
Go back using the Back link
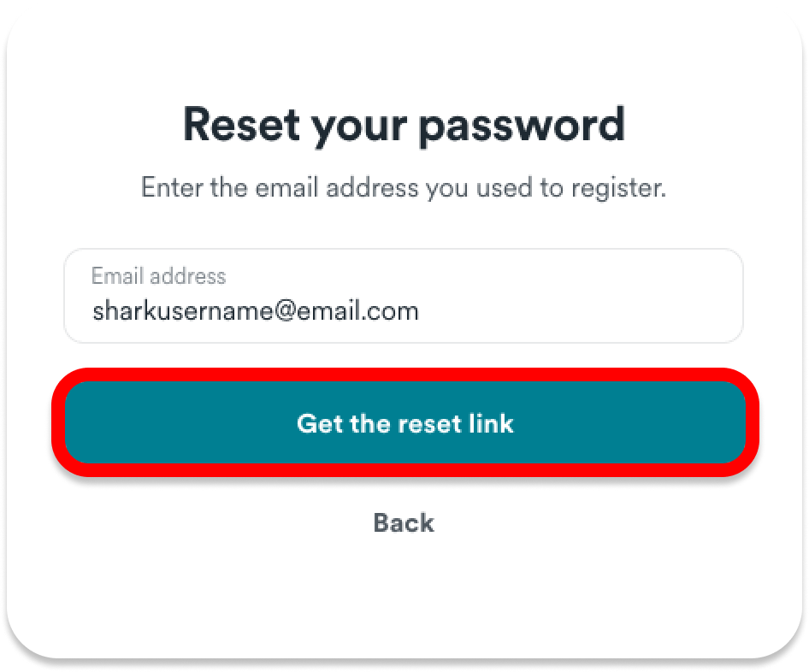coord(404,522)
